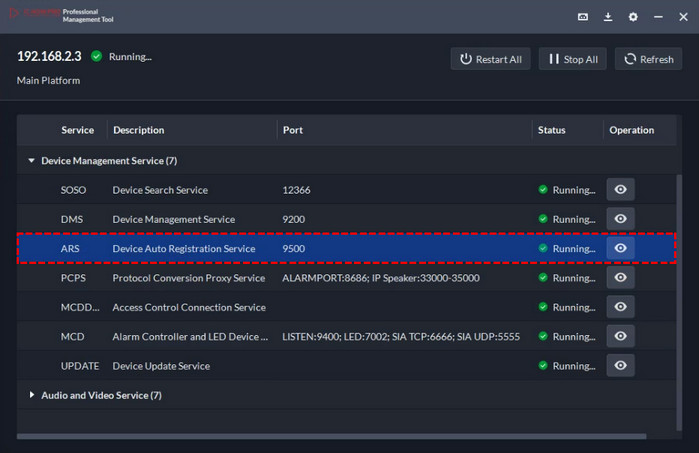Click Device Update Service description
Screen dimensions: 699x453
[161, 366]
